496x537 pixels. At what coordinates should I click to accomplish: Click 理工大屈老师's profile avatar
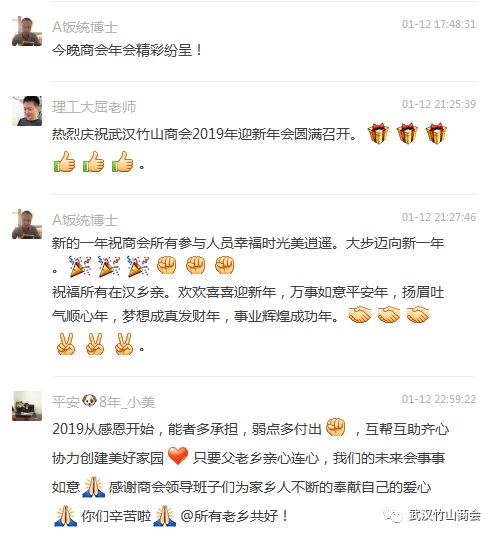click(27, 111)
